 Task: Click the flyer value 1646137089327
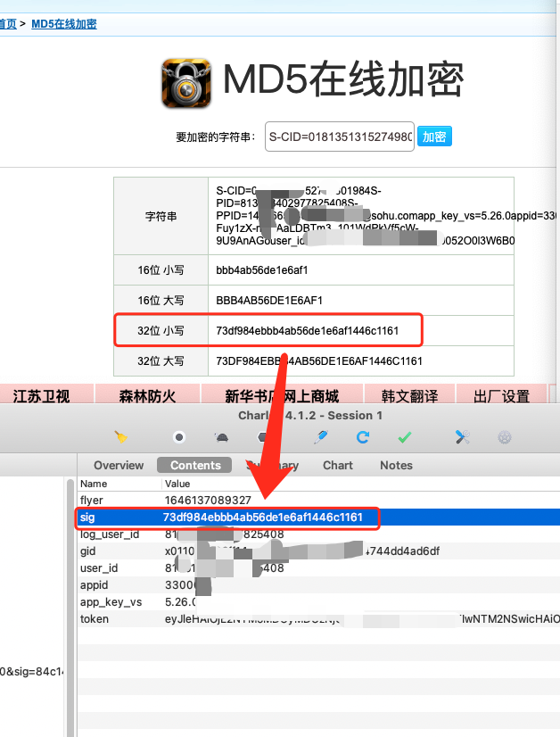click(x=208, y=500)
